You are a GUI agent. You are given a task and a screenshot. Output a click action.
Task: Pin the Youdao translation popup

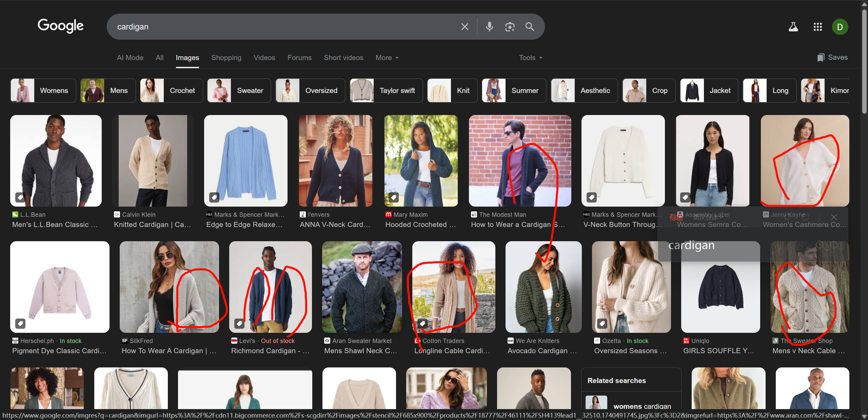click(x=787, y=217)
